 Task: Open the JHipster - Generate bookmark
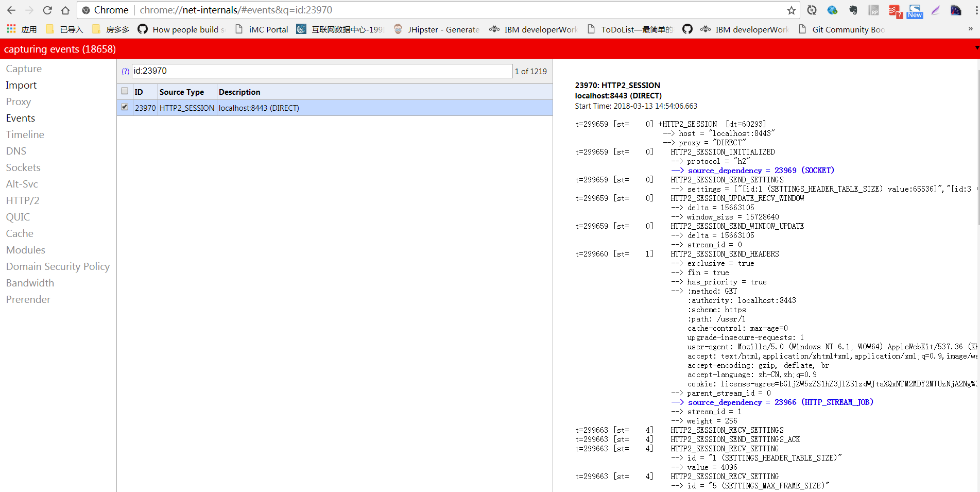[437, 29]
